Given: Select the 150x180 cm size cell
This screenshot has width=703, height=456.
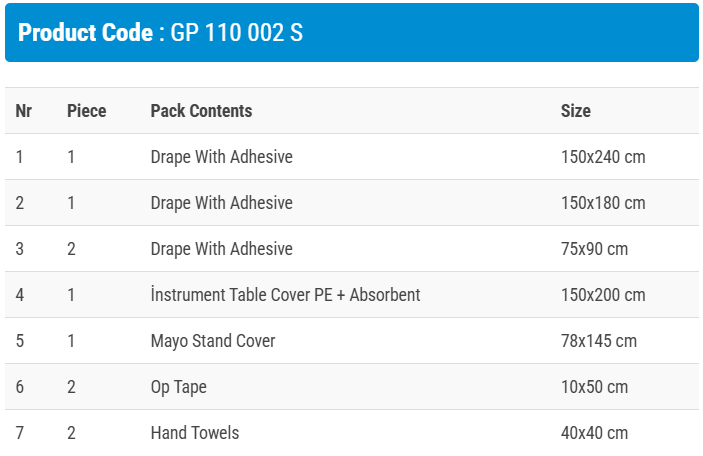Looking at the screenshot, I should [603, 203].
